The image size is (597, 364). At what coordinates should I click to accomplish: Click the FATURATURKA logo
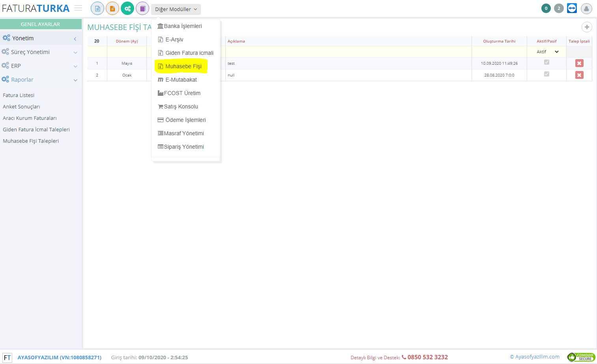(36, 8)
